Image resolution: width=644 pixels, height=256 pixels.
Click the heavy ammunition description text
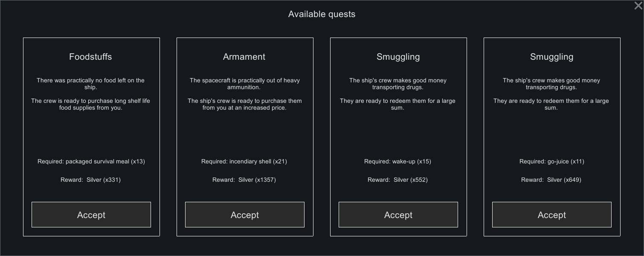[x=244, y=84]
